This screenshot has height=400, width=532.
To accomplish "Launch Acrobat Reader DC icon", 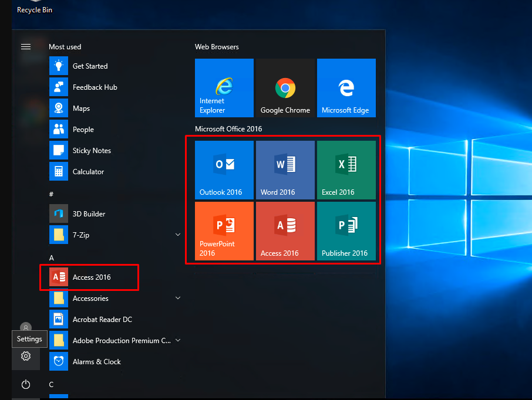I will 58,319.
